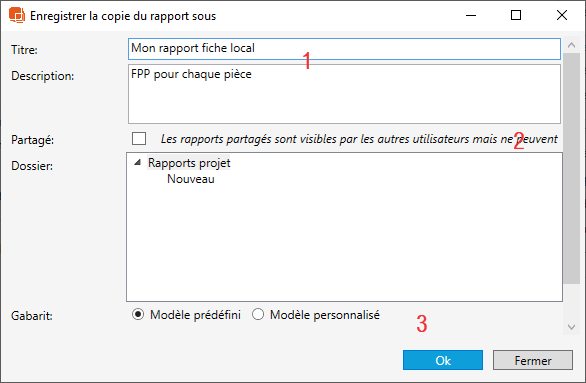Select the Nouveau subfolder
This screenshot has height=383, width=586.
coord(191,179)
